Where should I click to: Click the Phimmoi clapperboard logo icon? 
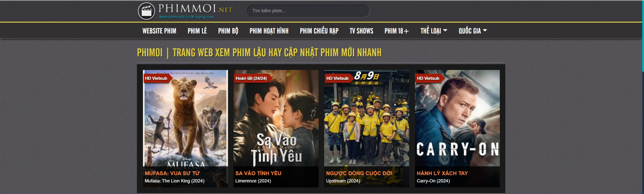[146, 11]
